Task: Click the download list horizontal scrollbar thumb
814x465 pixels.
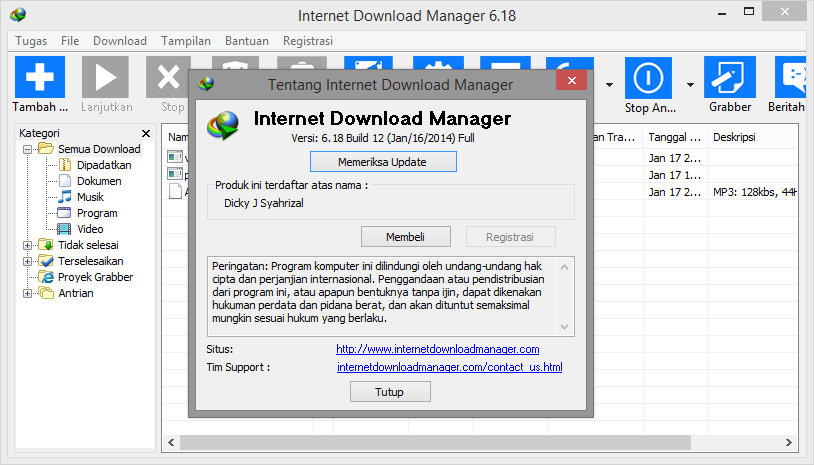Action: (435, 443)
